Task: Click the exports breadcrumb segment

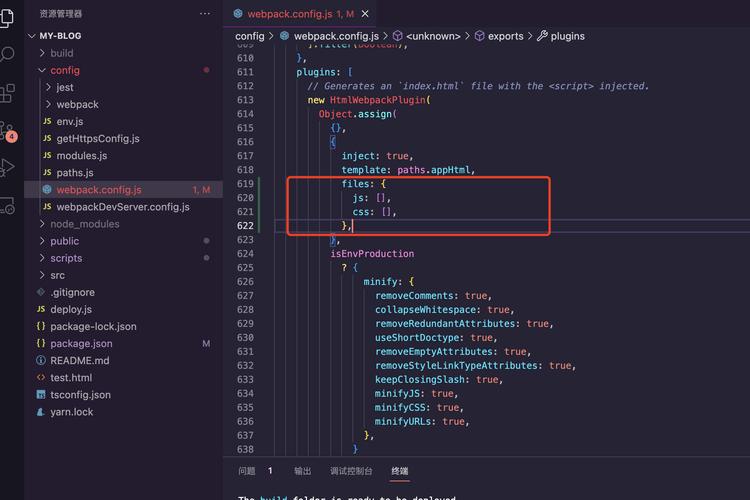Action: (506, 36)
